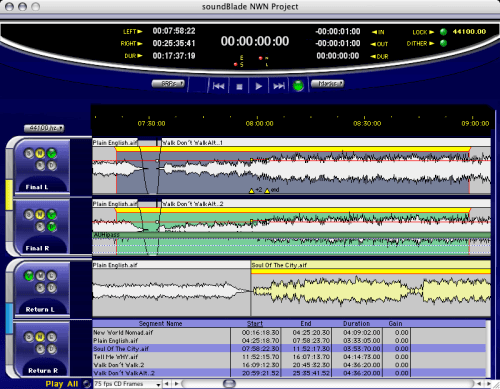Click the RIGHT time value 00:25:35:41
The width and height of the screenshot is (500, 389).
pos(174,43)
